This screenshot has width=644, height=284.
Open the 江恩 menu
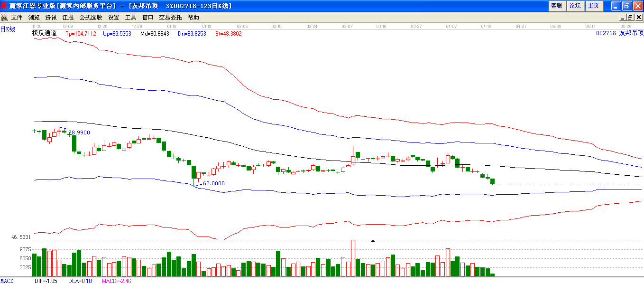[68, 18]
